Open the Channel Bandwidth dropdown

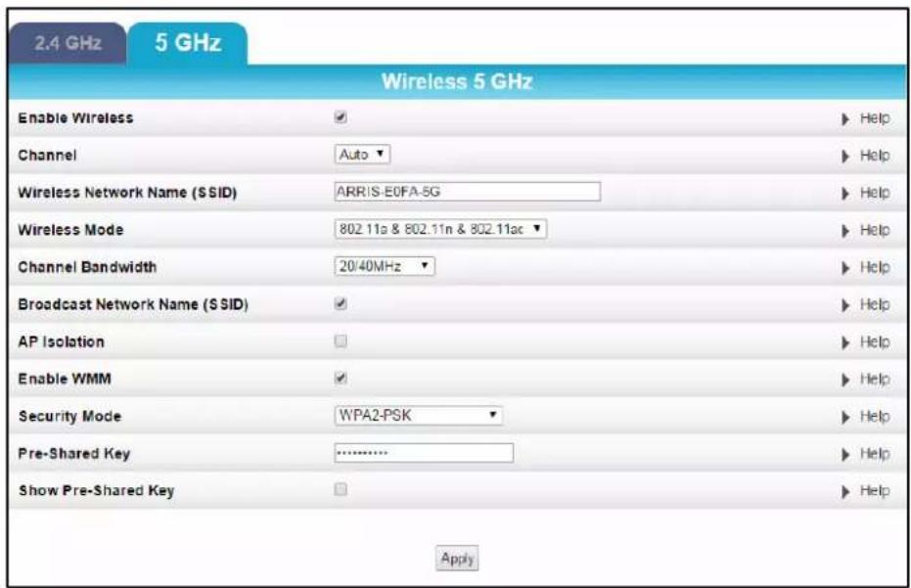coord(385,266)
